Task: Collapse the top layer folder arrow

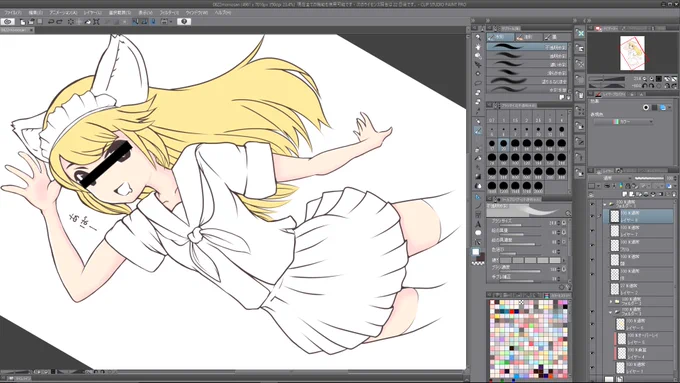Action: [x=605, y=203]
